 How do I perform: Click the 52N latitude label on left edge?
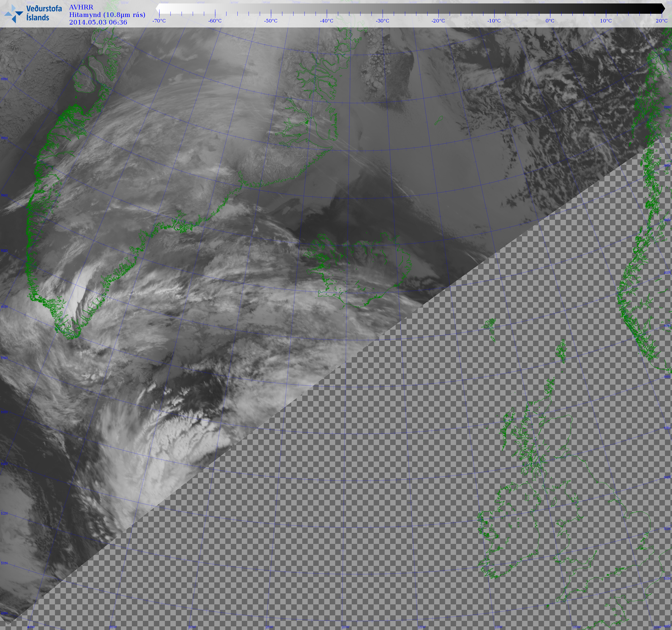coord(4,513)
